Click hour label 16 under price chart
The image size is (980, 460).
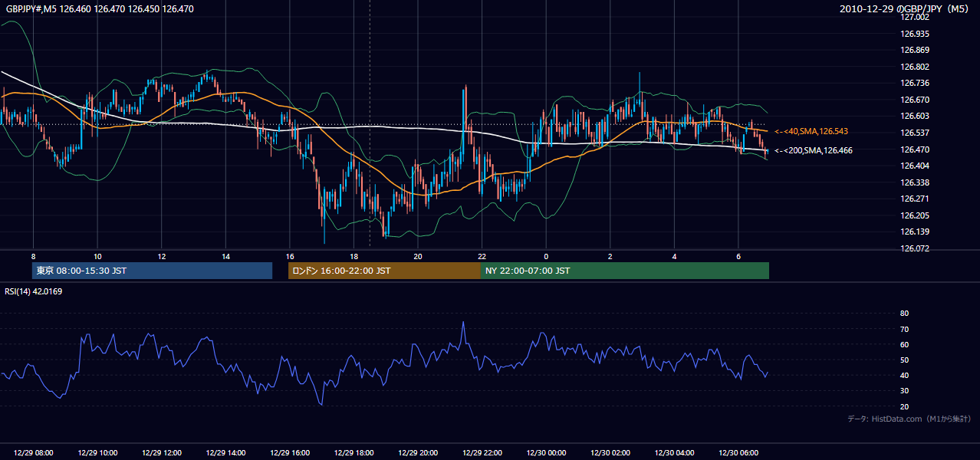tap(290, 256)
